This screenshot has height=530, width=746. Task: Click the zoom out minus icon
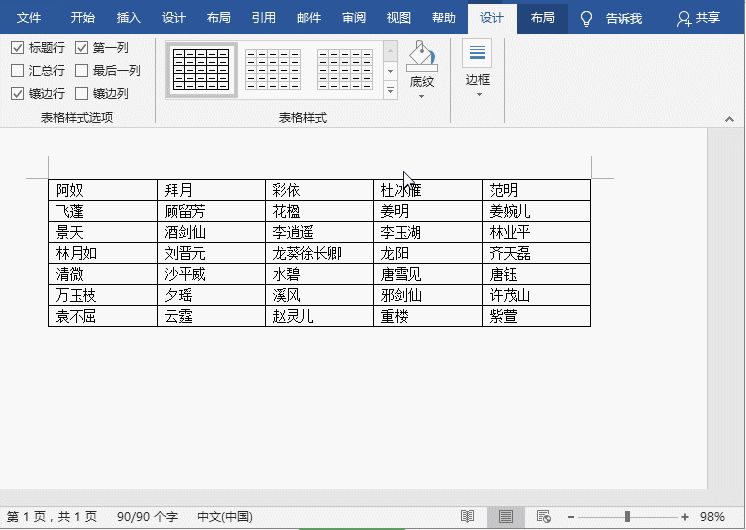coord(571,517)
